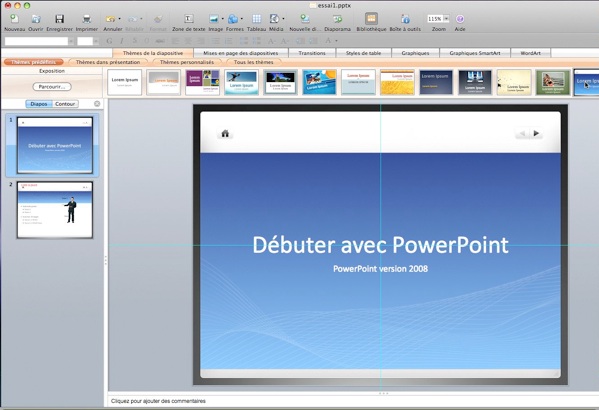Insert a Zone de texte
Screen dimensions: 599x410
pyautogui.click(x=189, y=19)
